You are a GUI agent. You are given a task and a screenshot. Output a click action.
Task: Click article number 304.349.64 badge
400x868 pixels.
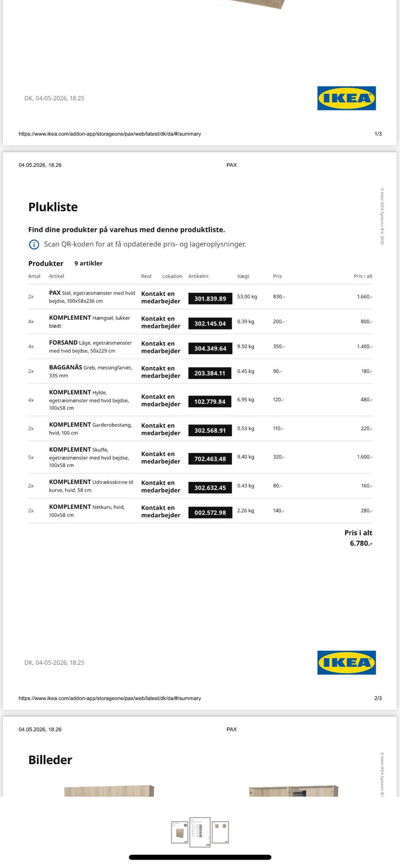[x=210, y=348]
